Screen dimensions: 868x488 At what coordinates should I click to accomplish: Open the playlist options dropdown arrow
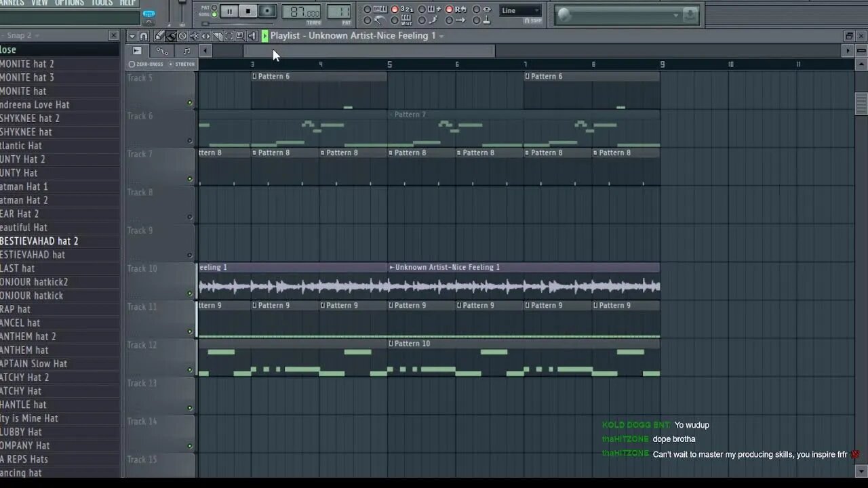(x=132, y=36)
